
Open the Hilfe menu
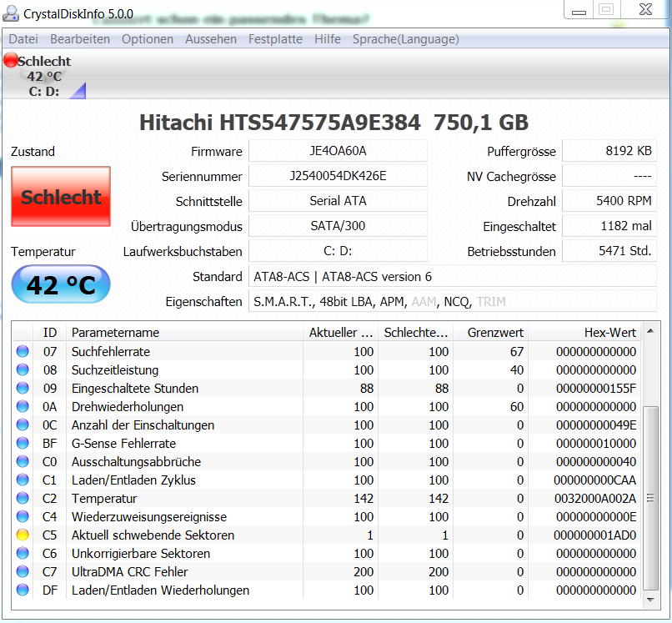coord(328,39)
